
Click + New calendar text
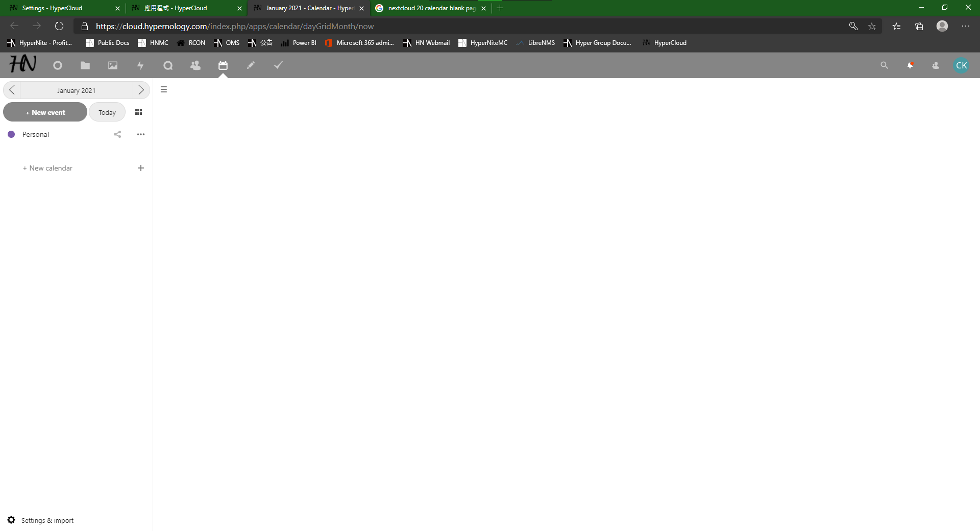tap(47, 168)
